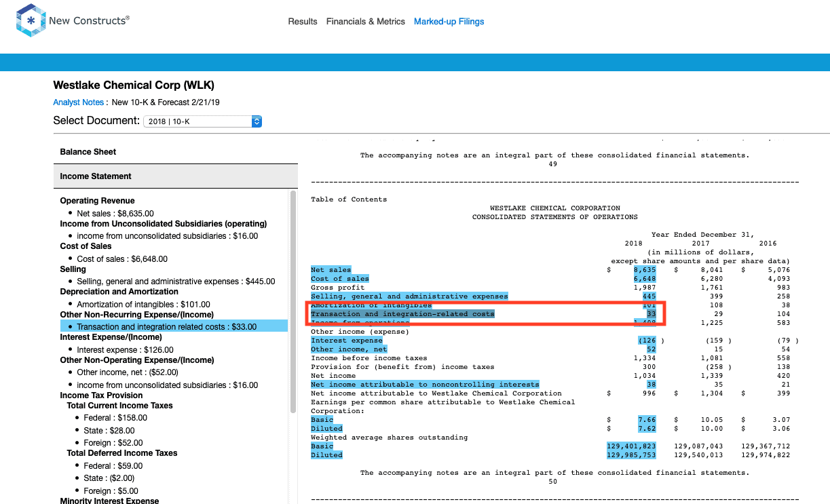Click highlighted Interest expense label in the filing
The height and width of the screenshot is (504, 830).
click(347, 341)
